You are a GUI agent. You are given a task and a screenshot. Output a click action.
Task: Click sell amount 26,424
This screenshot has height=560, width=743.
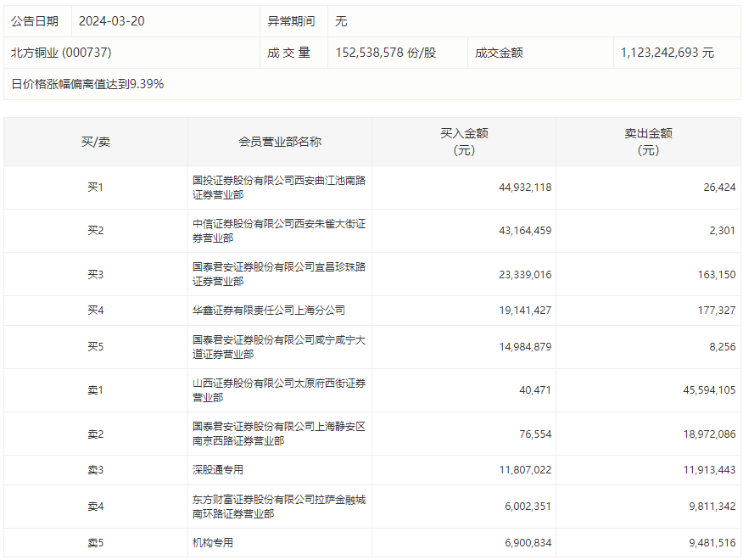[x=719, y=188]
